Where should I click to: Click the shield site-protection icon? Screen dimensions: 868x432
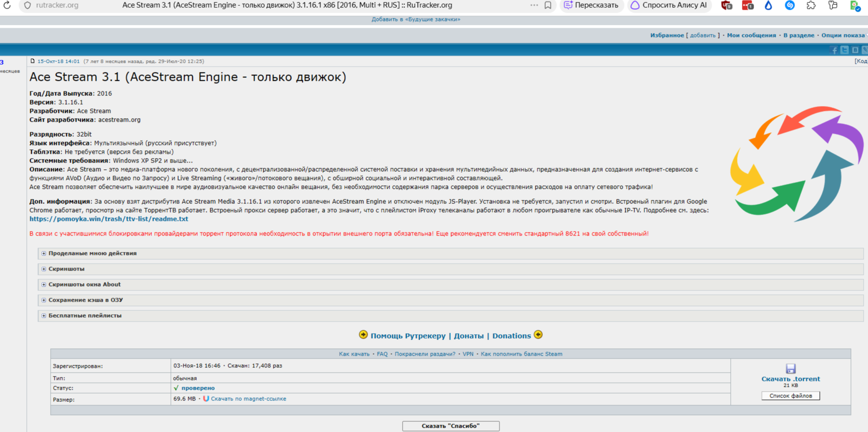tap(28, 5)
